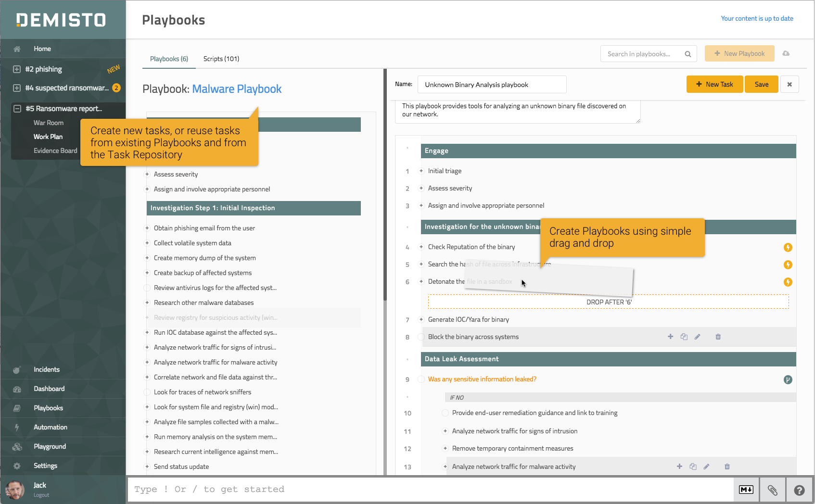Viewport: 815px width, 504px height.
Task: Duplicate the 'Block the binary across systems' task
Action: 684,337
